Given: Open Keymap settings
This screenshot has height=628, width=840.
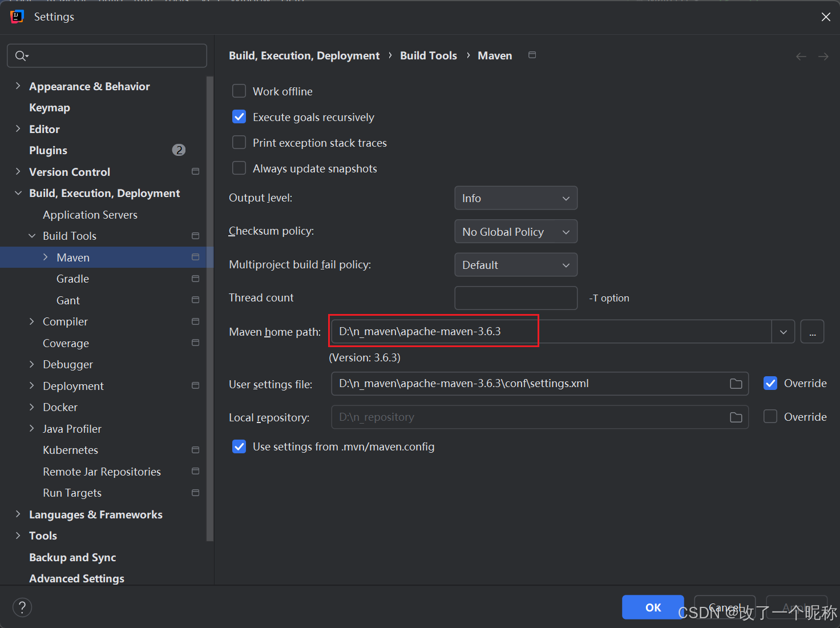Looking at the screenshot, I should [50, 107].
